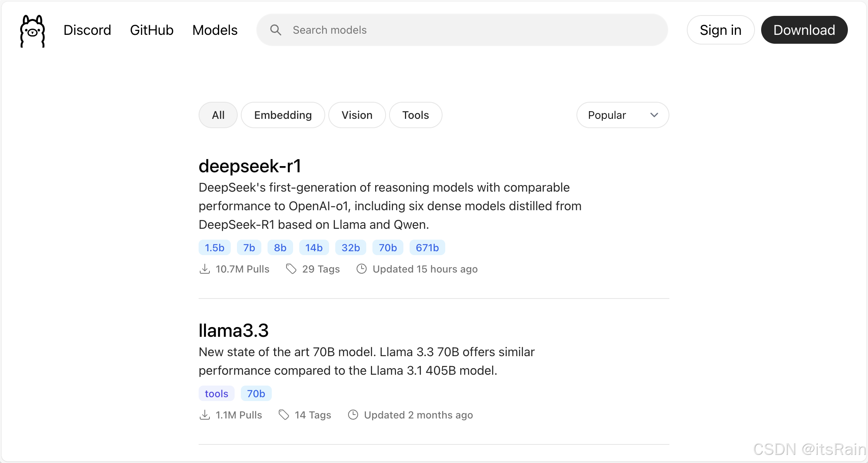This screenshot has height=463, width=868.
Task: Click the tag icon beside 29 Tags
Action: [291, 269]
